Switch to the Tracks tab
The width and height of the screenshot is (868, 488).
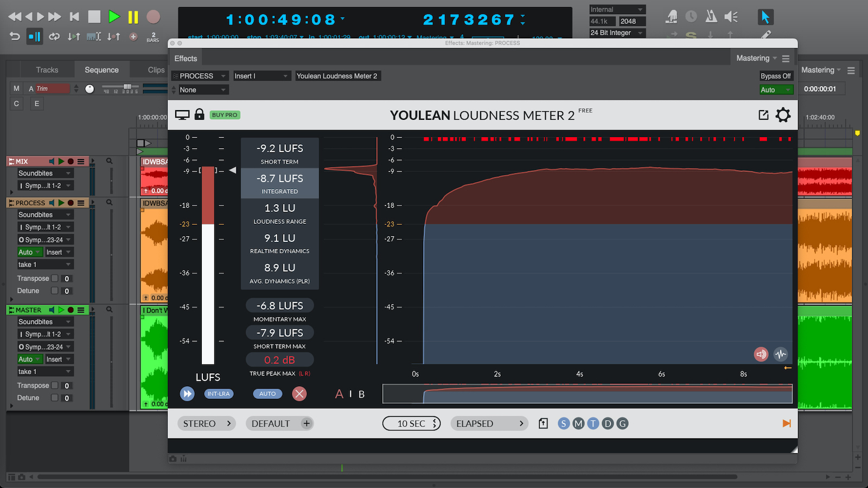click(47, 70)
